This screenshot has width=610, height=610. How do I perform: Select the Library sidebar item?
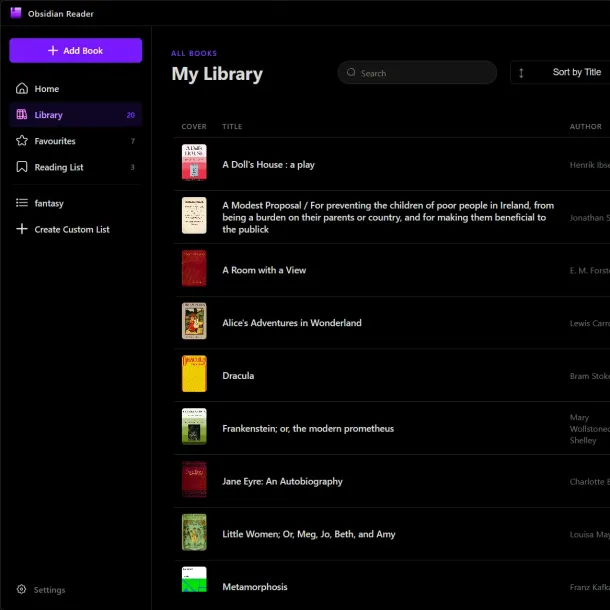(x=76, y=115)
